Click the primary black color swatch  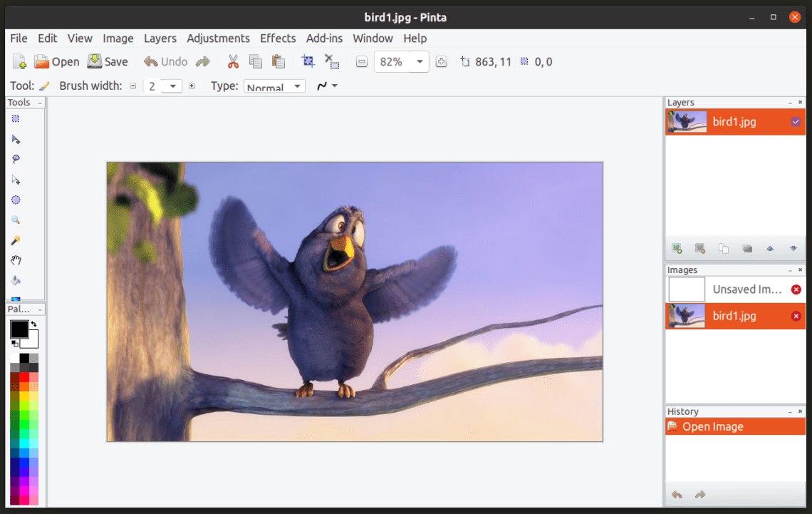[x=19, y=329]
